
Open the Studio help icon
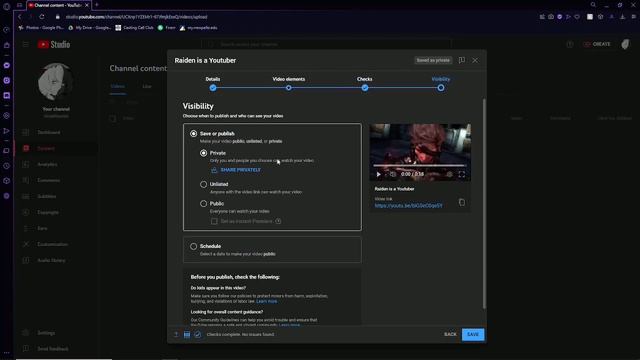[x=570, y=44]
